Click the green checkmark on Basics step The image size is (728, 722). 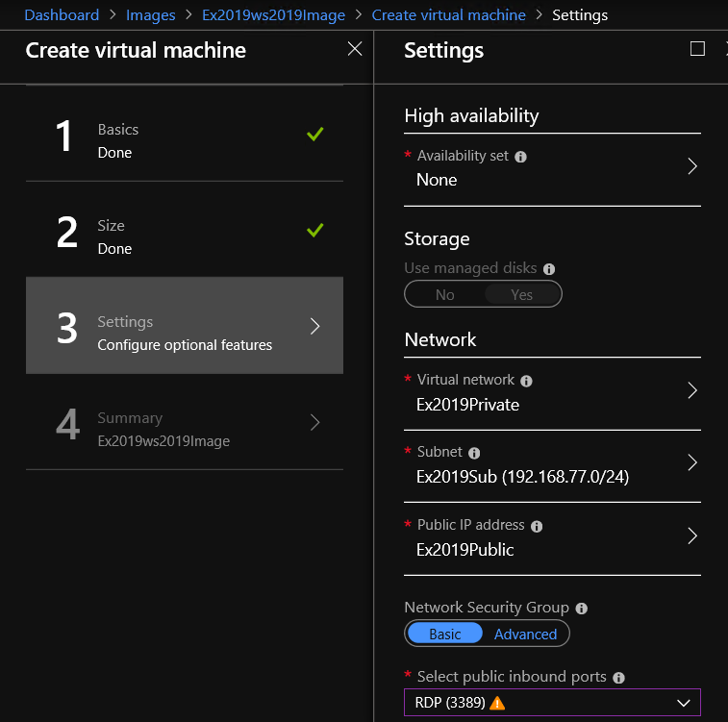314,134
